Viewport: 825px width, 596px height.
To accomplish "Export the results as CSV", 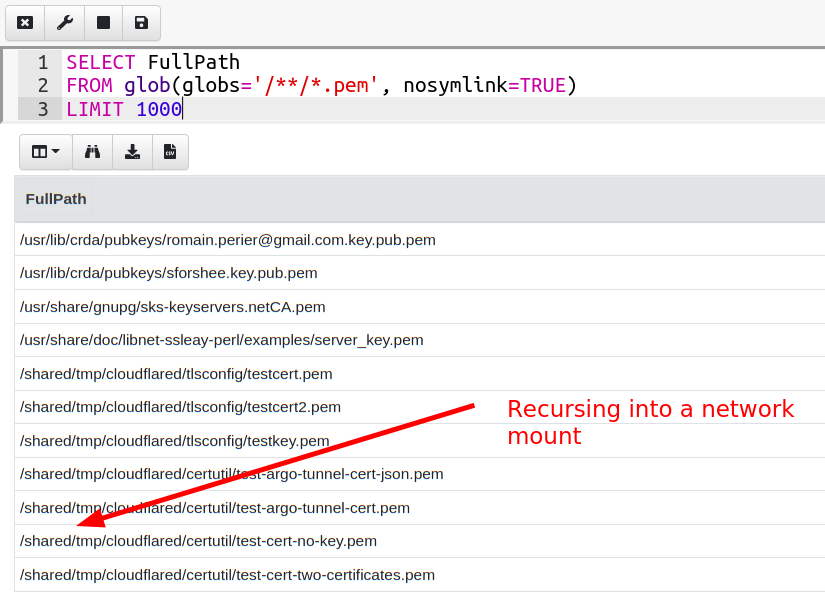I will [x=170, y=151].
